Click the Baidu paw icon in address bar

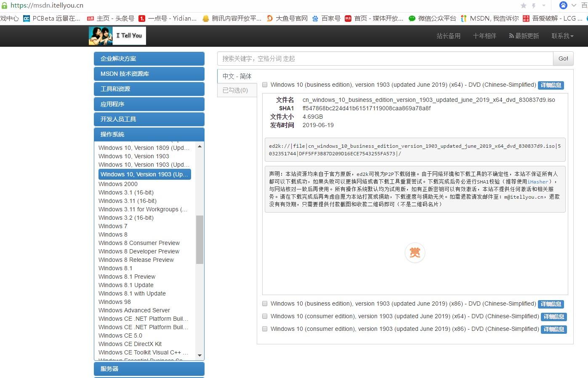563,5
